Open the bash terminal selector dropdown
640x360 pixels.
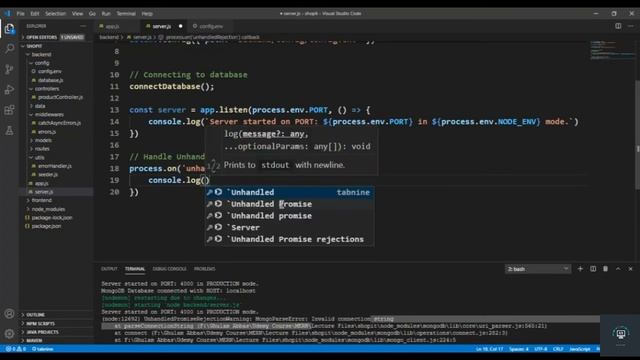point(538,269)
